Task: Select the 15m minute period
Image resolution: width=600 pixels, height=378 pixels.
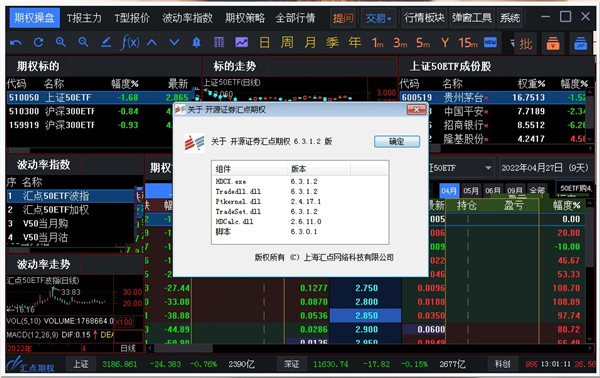Action: (468, 43)
